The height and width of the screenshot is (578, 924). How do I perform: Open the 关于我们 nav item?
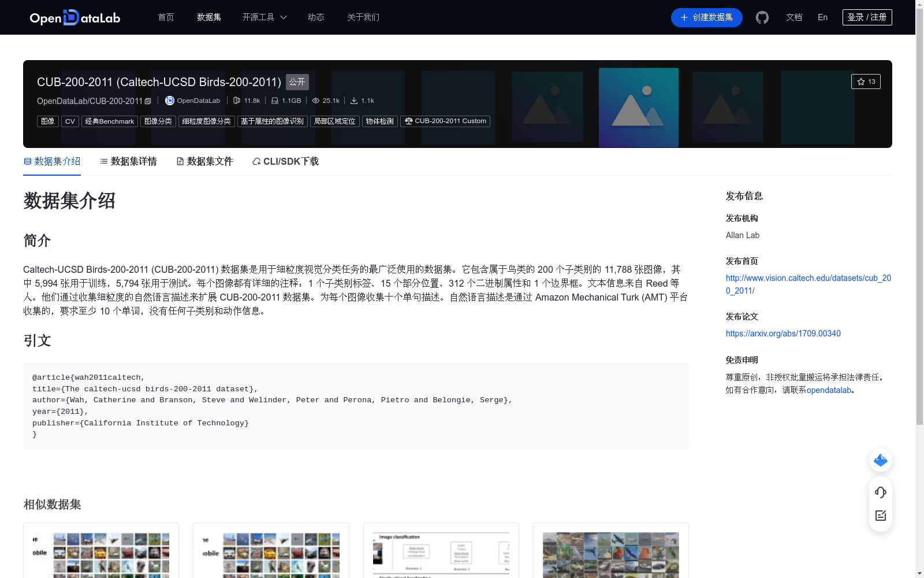tap(363, 17)
